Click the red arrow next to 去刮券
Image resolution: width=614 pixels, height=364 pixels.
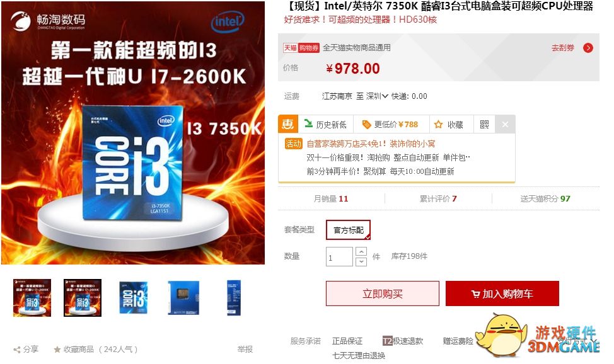[588, 48]
